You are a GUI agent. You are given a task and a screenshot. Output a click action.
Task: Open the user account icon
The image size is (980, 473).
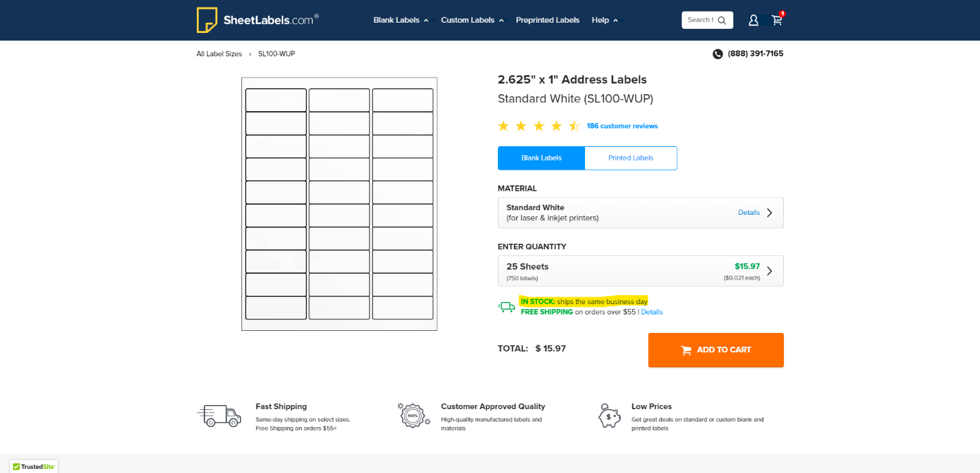tap(753, 21)
